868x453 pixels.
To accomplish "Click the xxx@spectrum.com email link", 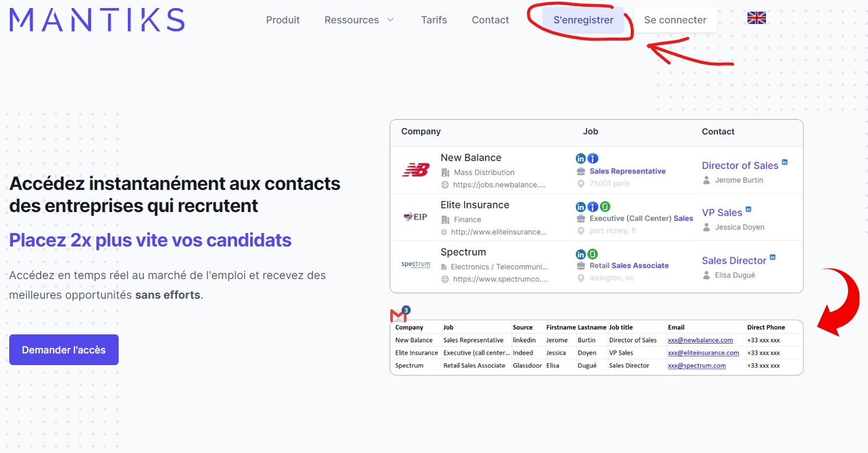I will click(696, 366).
